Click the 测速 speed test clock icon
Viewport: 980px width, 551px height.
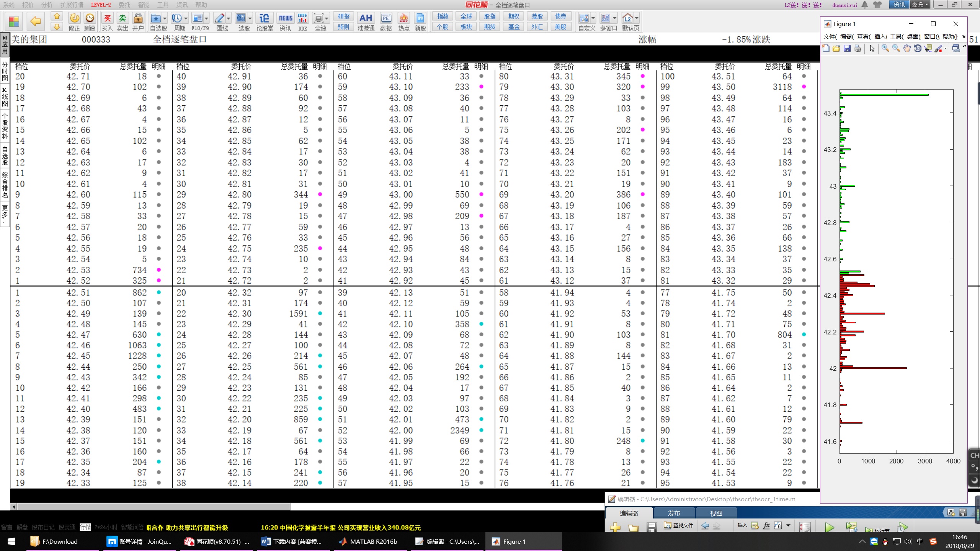click(x=90, y=18)
